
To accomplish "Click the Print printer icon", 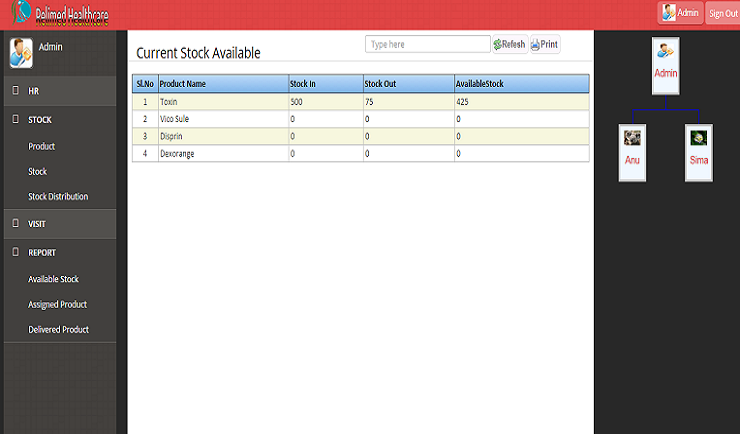I will (x=535, y=45).
